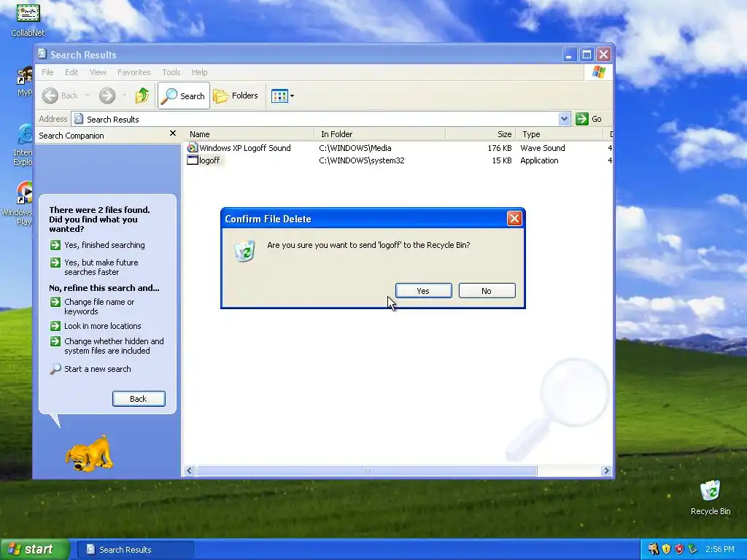Screen dimensions: 747x560
Task: Click the Back toolbar arrow icon
Action: [50, 96]
